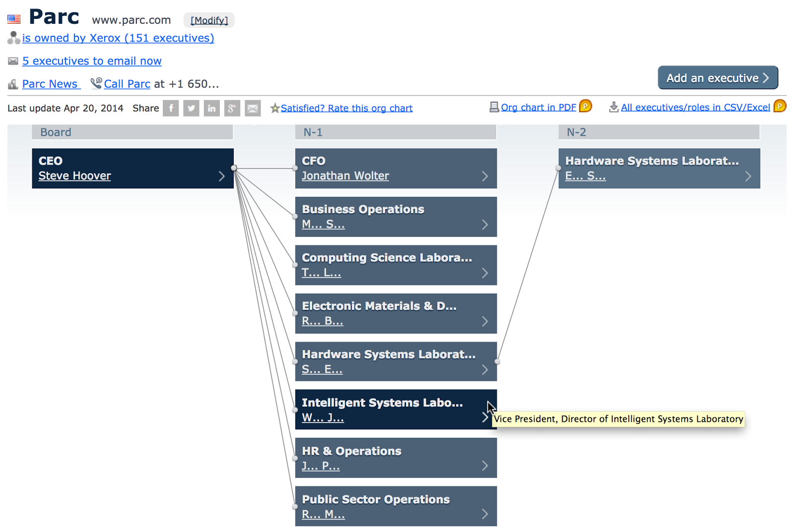Viewport: 794px width, 532px height.
Task: Open the M... S... Business Operations link
Action: click(323, 225)
